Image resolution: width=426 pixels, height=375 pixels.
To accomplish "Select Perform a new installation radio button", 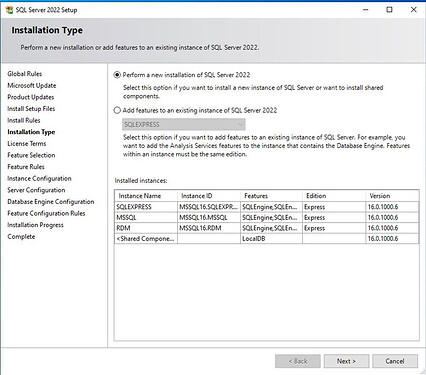I will (117, 75).
